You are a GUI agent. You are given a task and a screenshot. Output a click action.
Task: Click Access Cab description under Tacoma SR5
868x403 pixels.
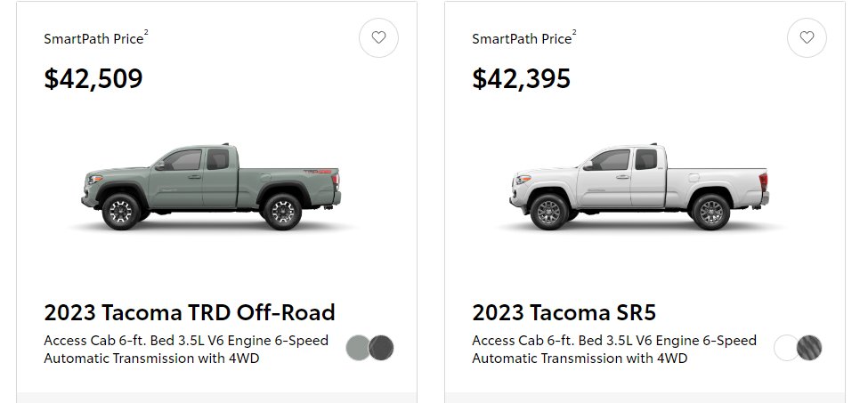(x=614, y=350)
